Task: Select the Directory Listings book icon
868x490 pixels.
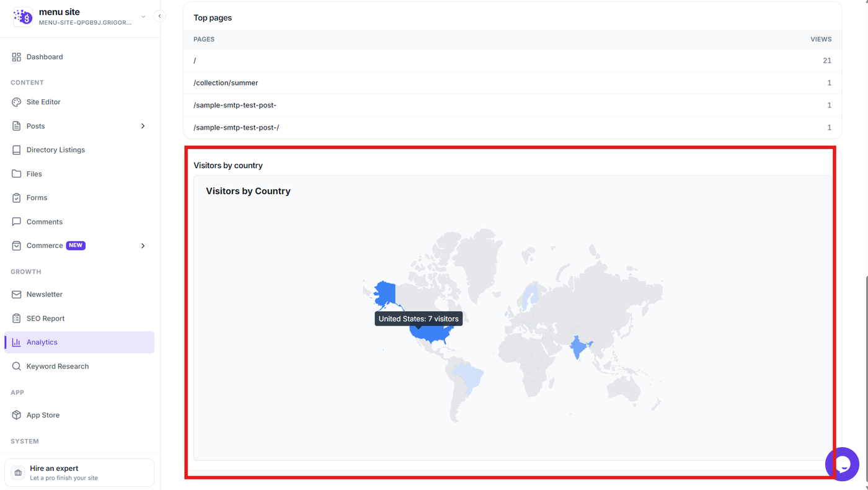Action: click(17, 150)
